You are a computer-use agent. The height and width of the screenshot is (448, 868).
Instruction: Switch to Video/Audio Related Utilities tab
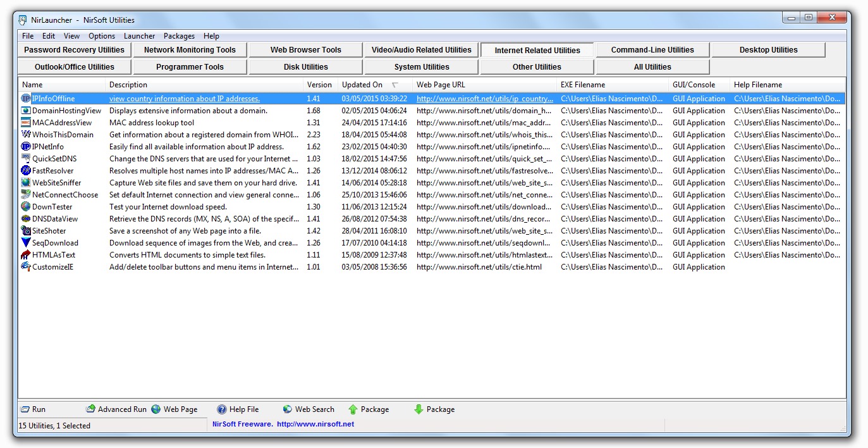pos(422,50)
